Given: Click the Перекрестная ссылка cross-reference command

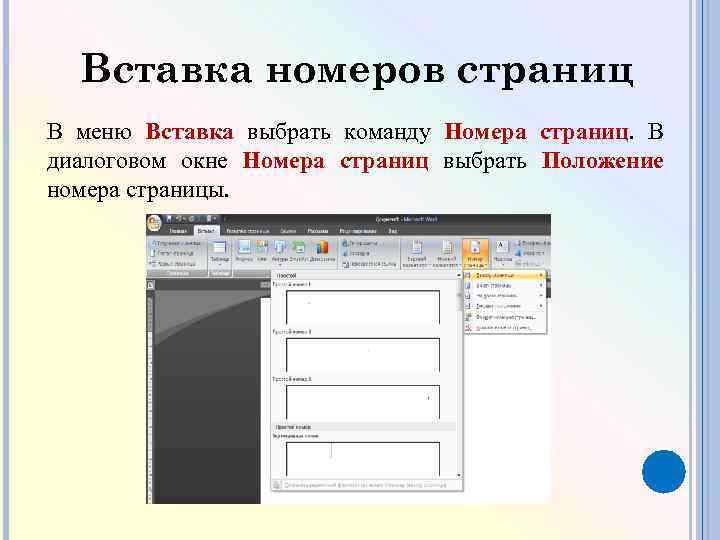Looking at the screenshot, I should click(x=369, y=264).
